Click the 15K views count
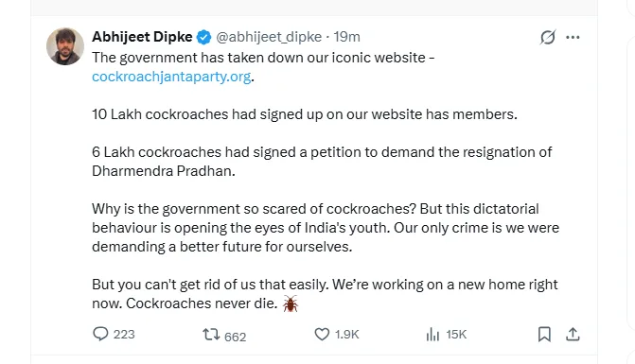Image resolution: width=635 pixels, height=364 pixels. click(456, 335)
